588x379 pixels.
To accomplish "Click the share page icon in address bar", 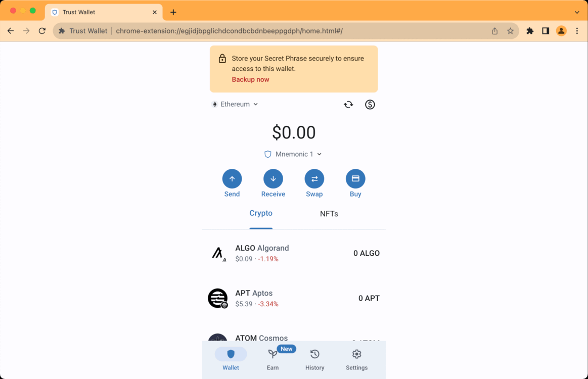I will pyautogui.click(x=494, y=31).
